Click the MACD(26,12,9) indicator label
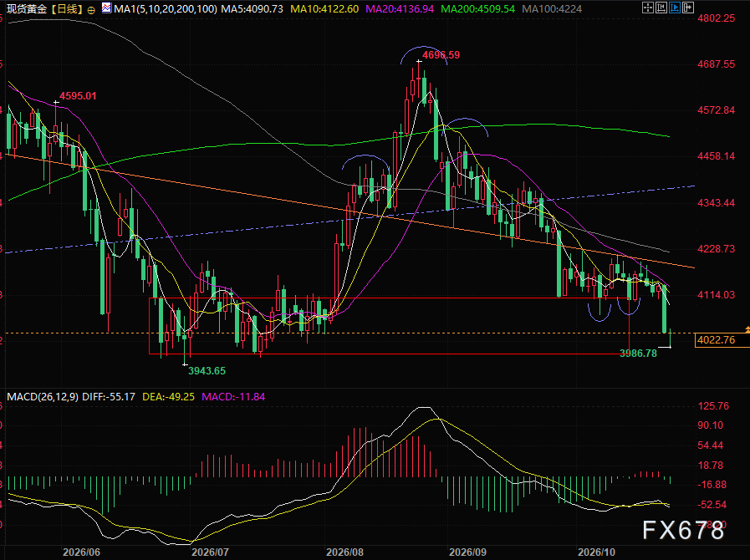This screenshot has height=560, width=750. point(43,397)
